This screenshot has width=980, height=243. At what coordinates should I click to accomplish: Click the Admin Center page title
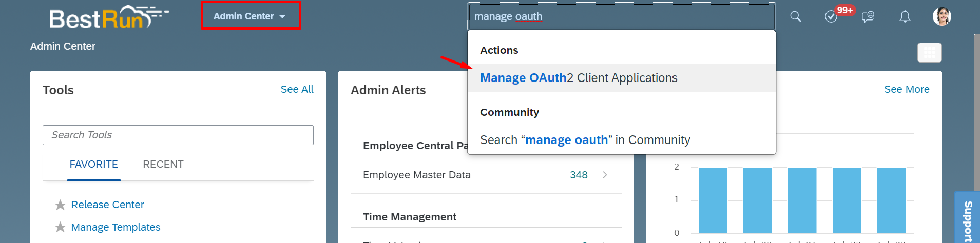click(x=63, y=46)
